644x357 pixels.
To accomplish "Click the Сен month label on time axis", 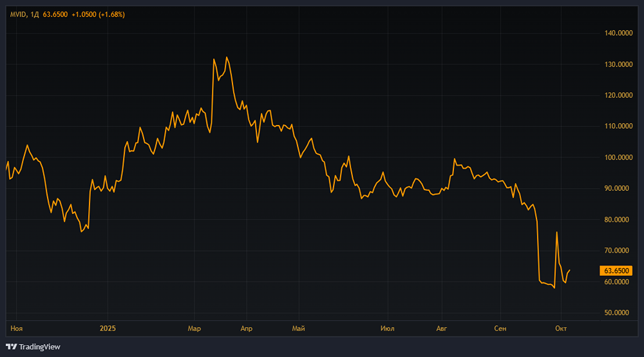I will tap(500, 329).
